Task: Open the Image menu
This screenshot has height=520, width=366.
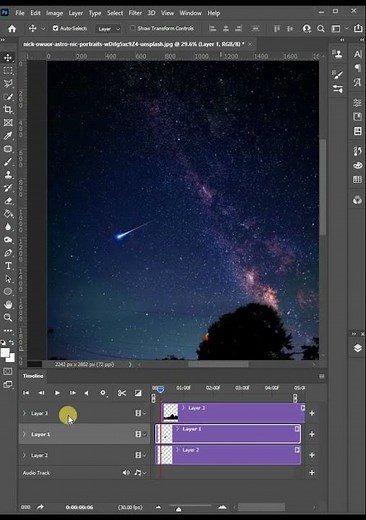Action: 54,13
